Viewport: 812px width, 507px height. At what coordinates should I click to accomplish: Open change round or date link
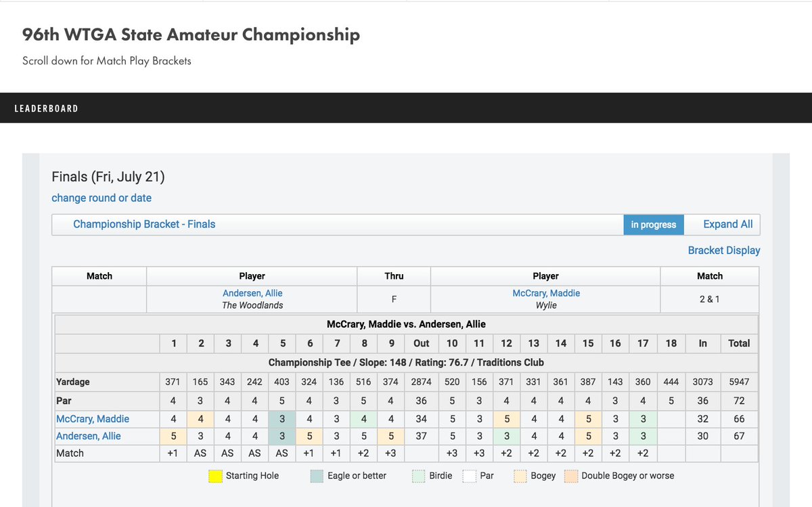click(101, 198)
